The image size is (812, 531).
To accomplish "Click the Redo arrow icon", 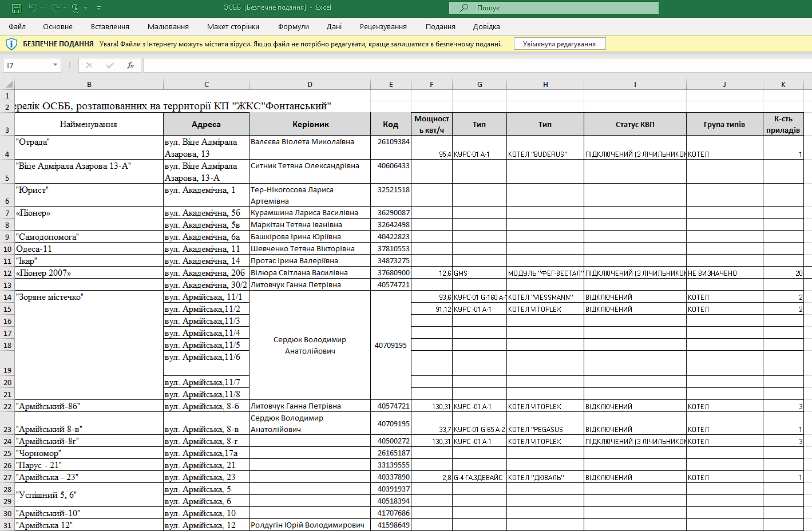I will (x=54, y=8).
